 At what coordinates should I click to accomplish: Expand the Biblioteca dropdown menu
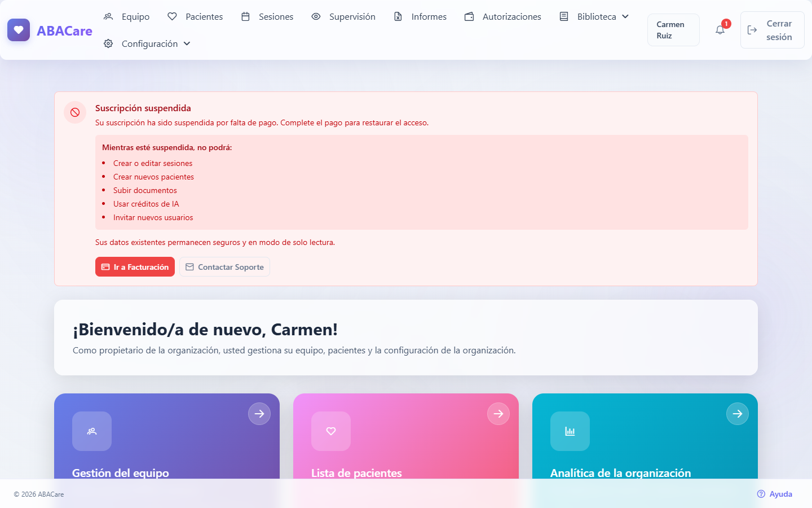[594, 17]
